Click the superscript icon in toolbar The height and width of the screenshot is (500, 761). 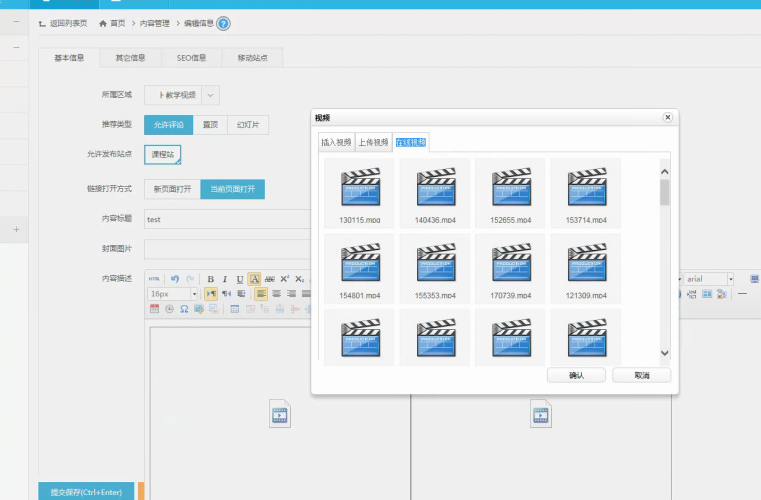click(284, 279)
